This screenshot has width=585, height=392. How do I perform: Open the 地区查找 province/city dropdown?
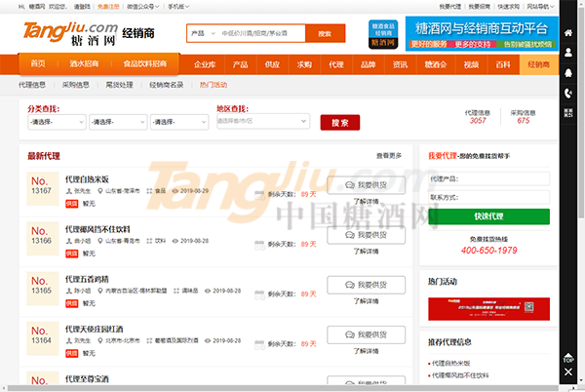click(x=263, y=121)
